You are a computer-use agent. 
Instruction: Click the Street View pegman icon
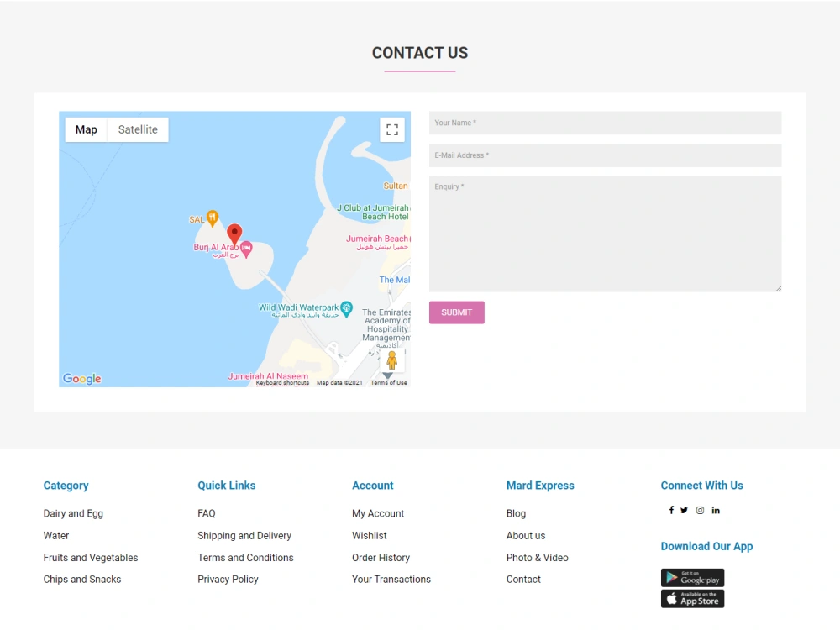click(392, 360)
